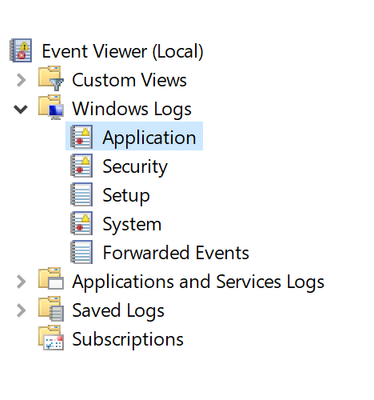
Task: Click the Event Viewer (Local) root icon
Action: [x=21, y=50]
